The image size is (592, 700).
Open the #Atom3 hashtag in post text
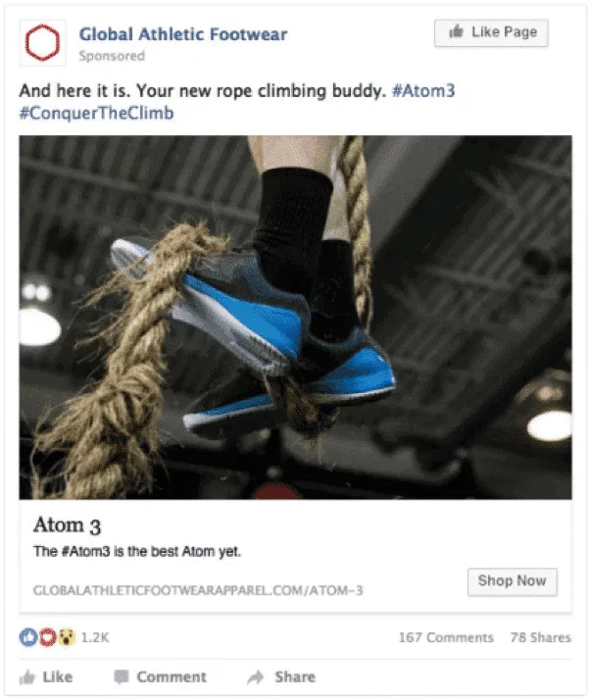[423, 90]
